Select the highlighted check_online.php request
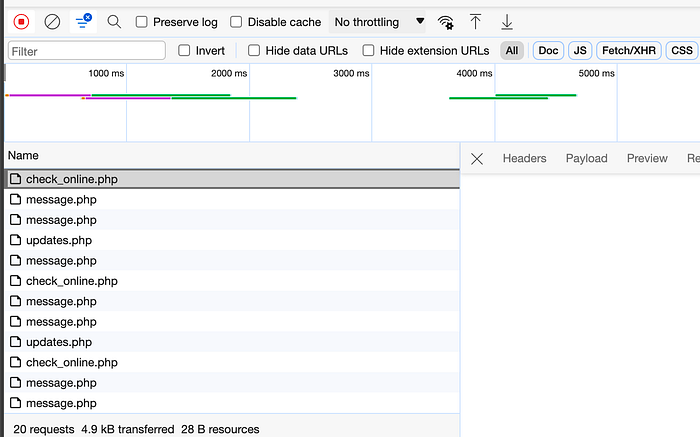 [x=232, y=179]
